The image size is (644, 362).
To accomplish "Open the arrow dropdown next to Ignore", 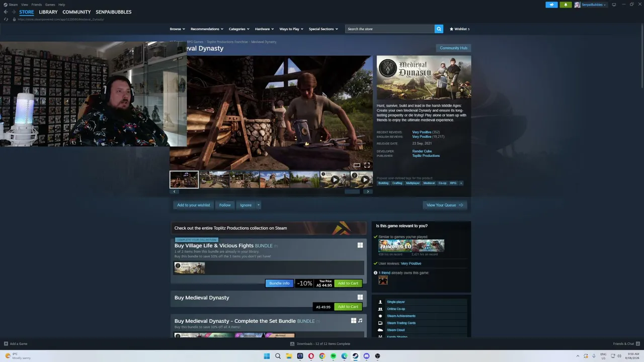I will (258, 205).
